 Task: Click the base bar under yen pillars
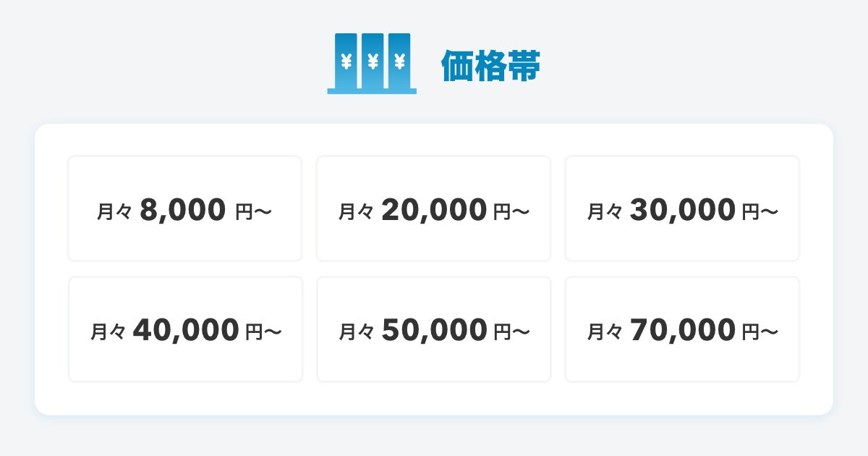coord(372,91)
